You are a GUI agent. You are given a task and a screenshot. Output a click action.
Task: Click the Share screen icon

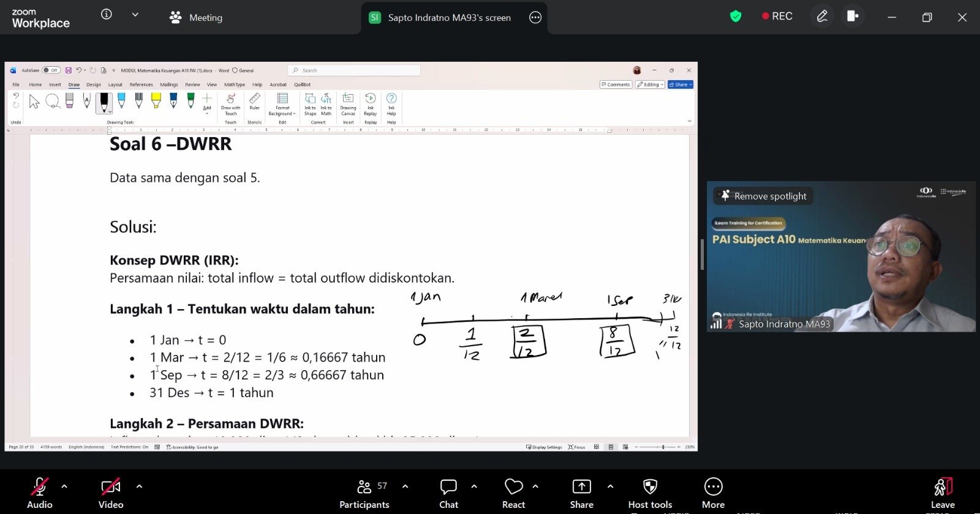pos(581,493)
